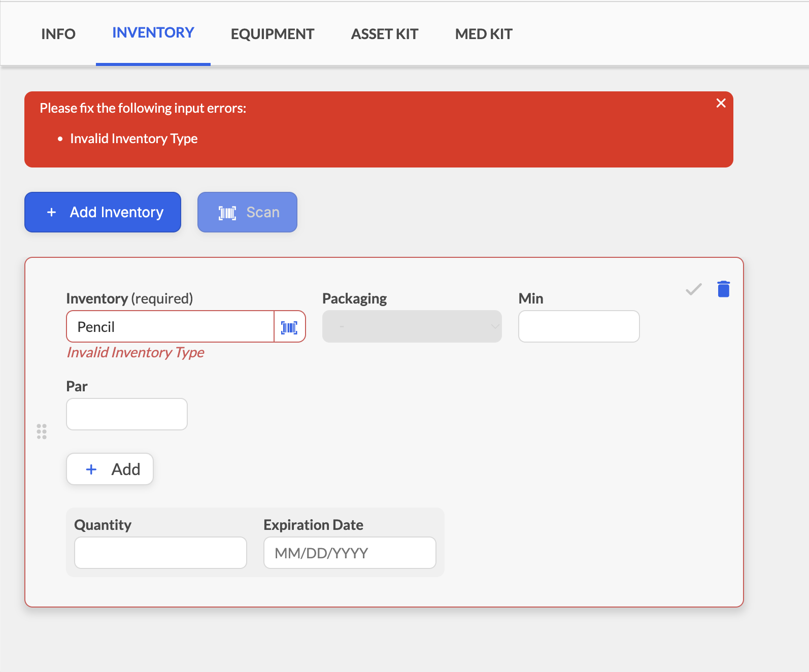
Task: Click the Scan button
Action: (247, 212)
